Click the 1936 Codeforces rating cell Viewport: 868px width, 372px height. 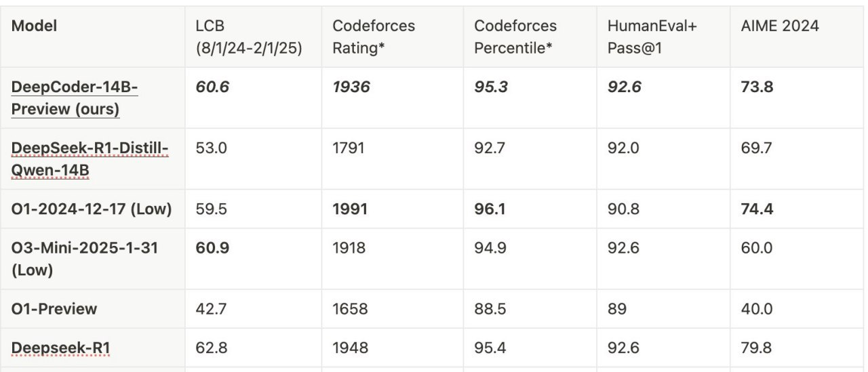[351, 87]
